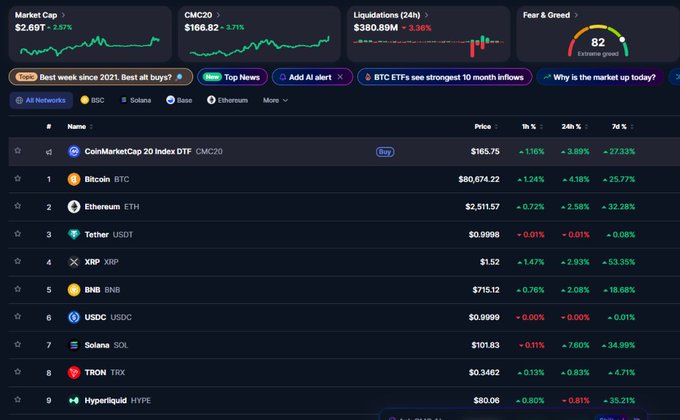Screen dimensions: 680x420
Task: Click the Tether coin logo icon
Action: tap(74, 234)
